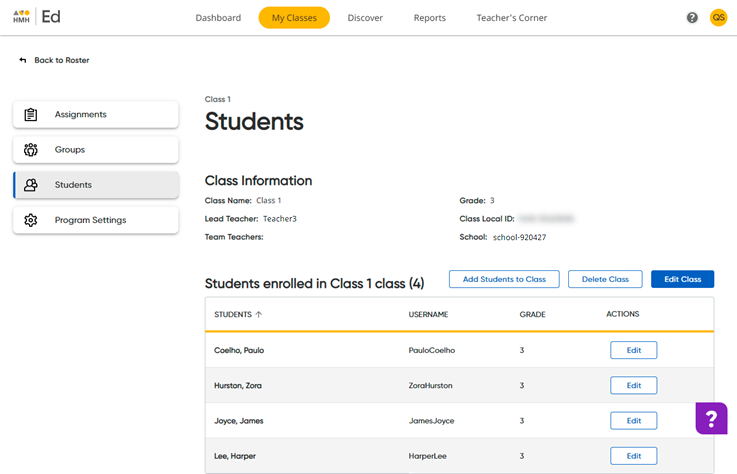This screenshot has height=474, width=737.
Task: Open Program Settings in the sidebar
Action: point(96,220)
